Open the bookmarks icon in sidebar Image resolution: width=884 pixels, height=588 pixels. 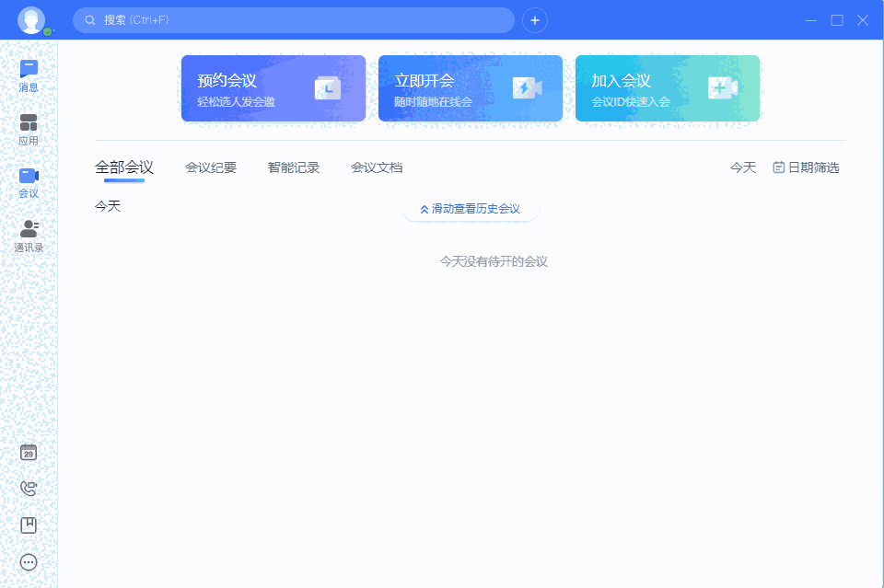[x=29, y=525]
